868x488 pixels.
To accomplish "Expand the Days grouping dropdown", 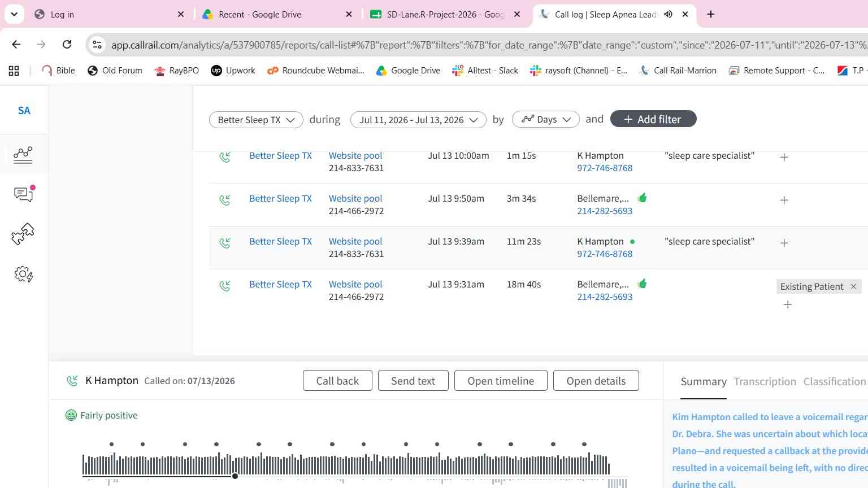I will click(x=545, y=119).
